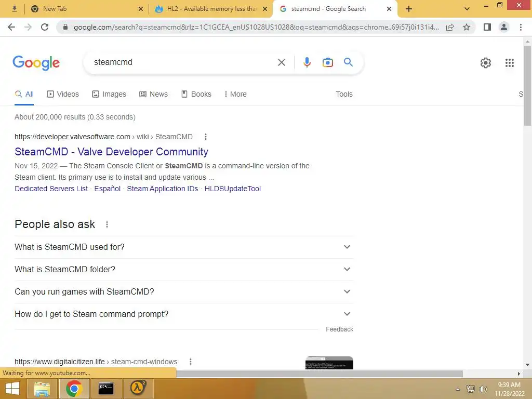Open a new tab with the plus button
The image size is (532, 399).
[409, 9]
